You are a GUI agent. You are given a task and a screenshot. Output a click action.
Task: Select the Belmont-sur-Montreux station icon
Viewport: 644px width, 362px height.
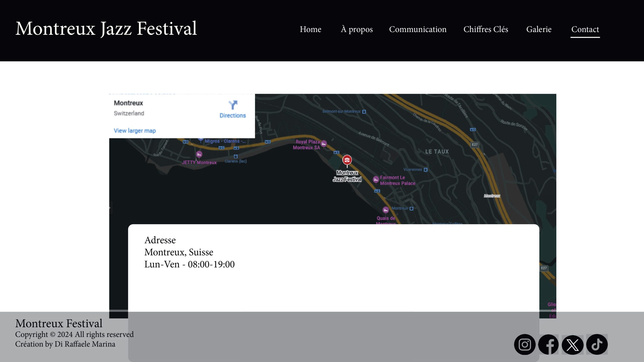click(x=364, y=112)
